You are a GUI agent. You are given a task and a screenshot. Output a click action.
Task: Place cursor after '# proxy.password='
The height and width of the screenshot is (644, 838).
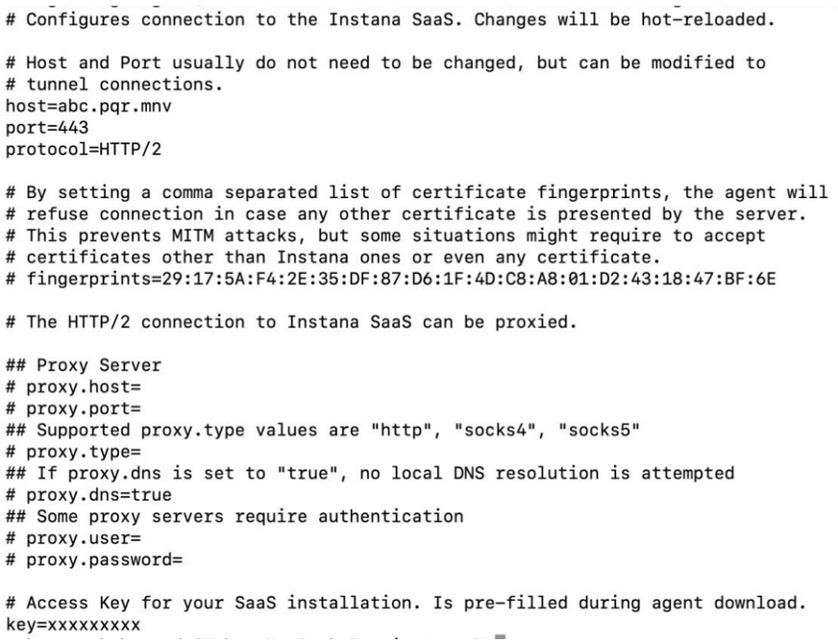pos(184,560)
